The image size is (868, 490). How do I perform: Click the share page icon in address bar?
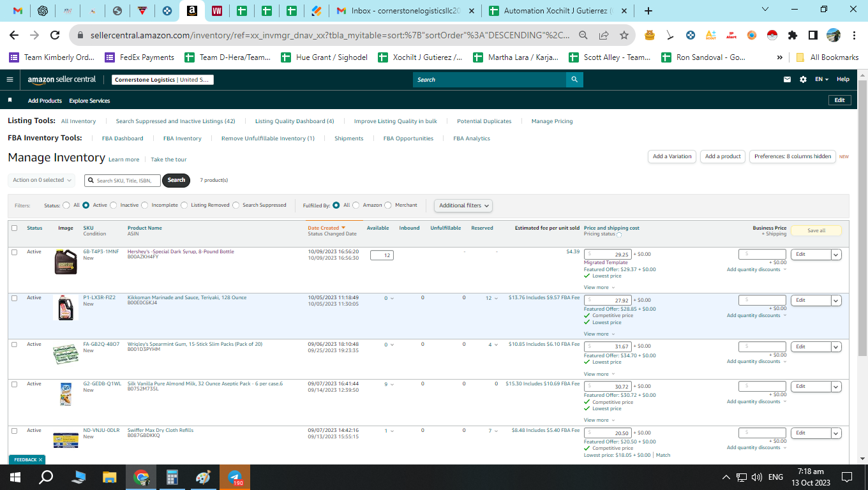(x=604, y=35)
